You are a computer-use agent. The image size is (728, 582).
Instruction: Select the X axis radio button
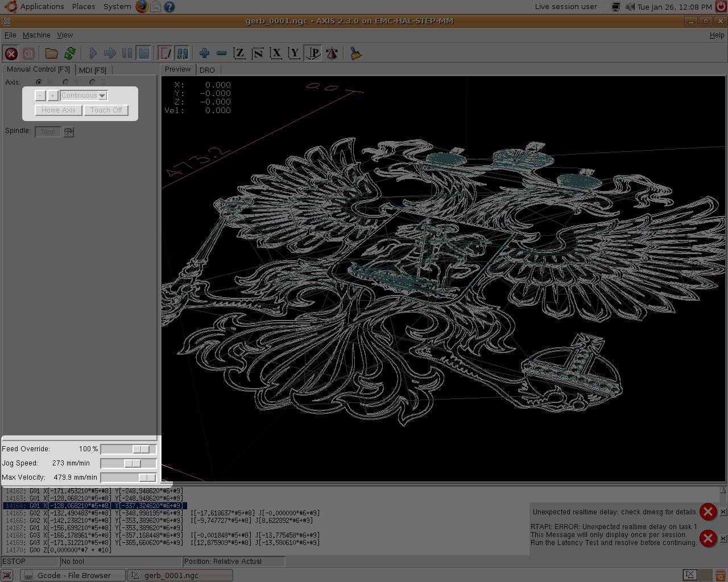(x=39, y=82)
